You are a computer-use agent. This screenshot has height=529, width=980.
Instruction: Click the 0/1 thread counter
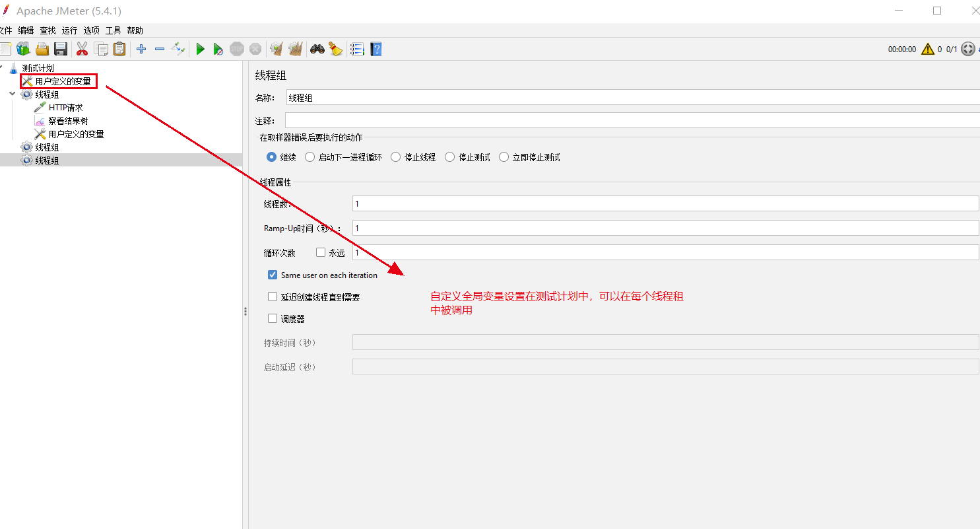pos(952,50)
